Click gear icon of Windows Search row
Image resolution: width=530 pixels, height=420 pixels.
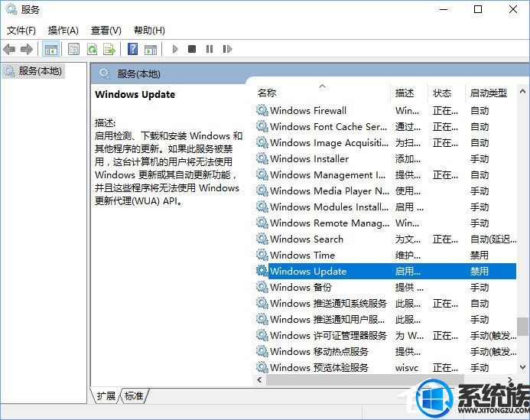coord(262,239)
